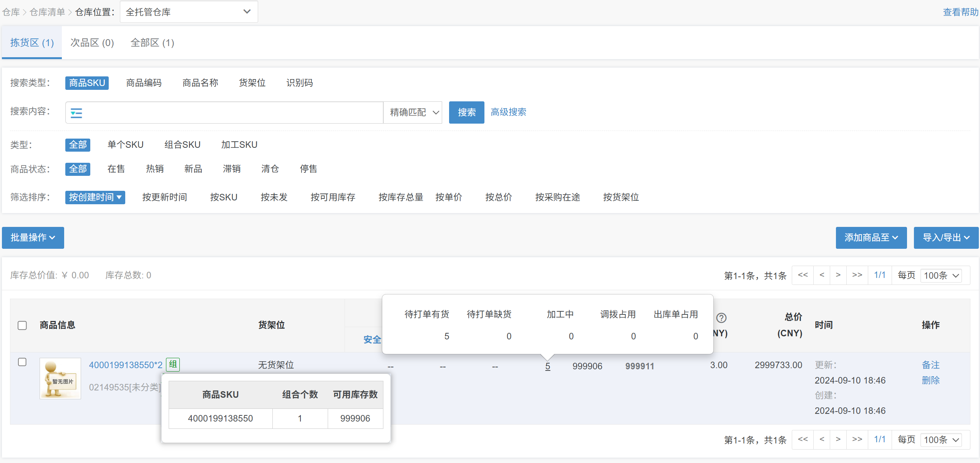The height and width of the screenshot is (463, 980).
Task: Select 单个SKU type filter
Action: click(125, 145)
